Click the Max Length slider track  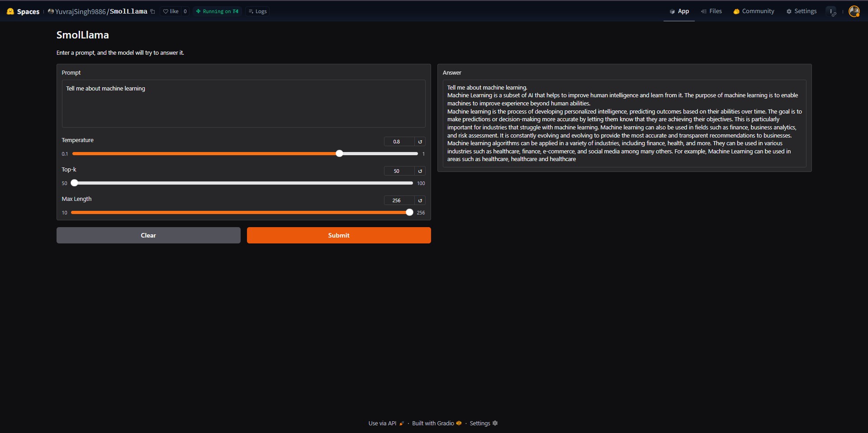click(242, 213)
